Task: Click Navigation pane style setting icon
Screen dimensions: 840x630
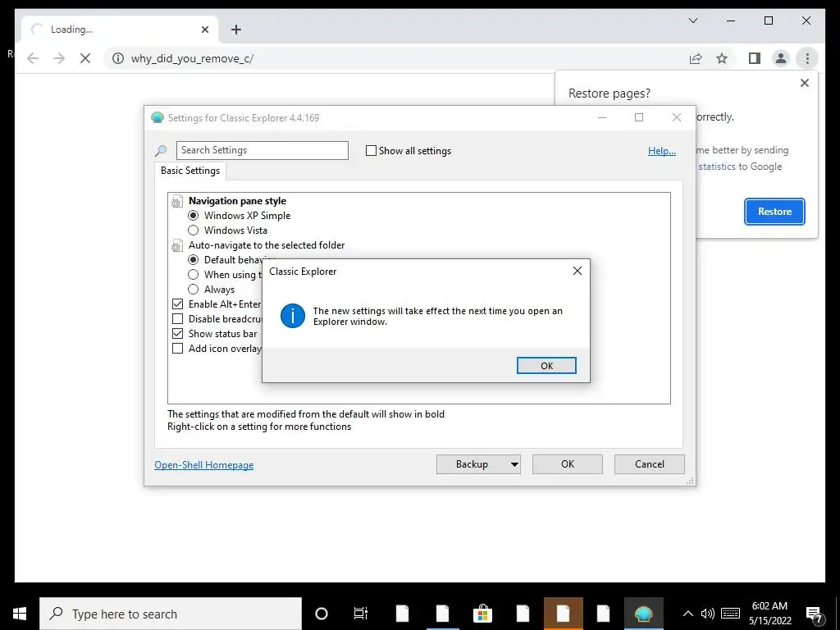Action: point(177,202)
